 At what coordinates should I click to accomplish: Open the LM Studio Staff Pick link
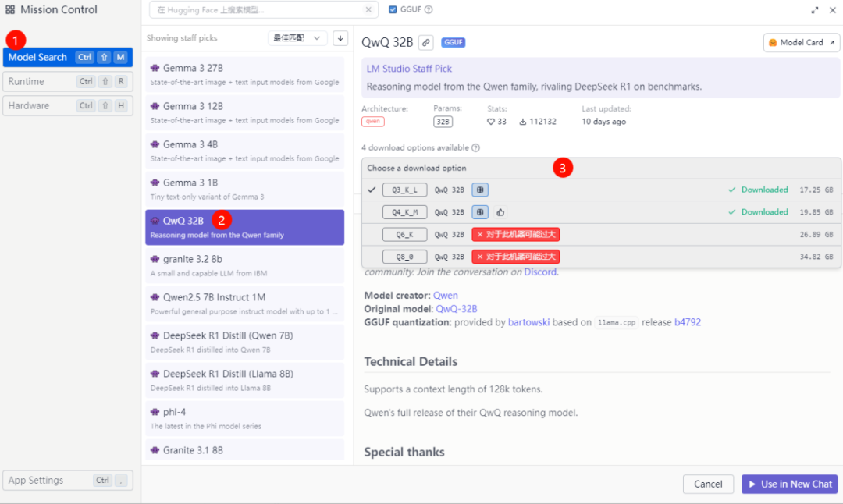[409, 69]
